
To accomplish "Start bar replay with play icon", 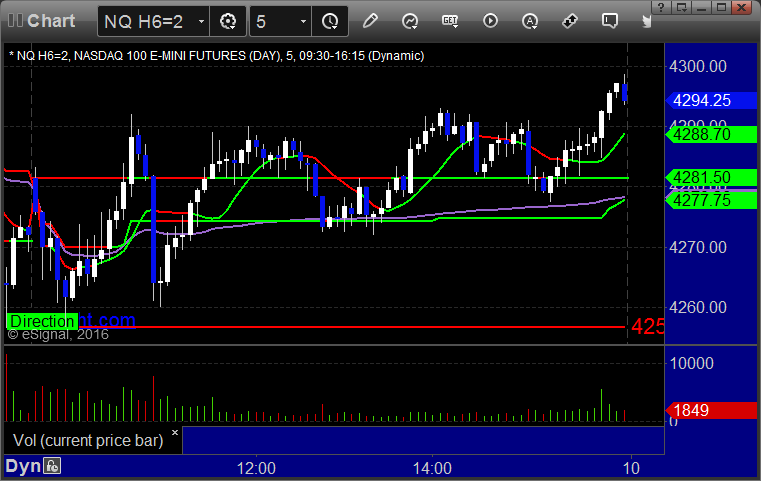I will pyautogui.click(x=490, y=21).
